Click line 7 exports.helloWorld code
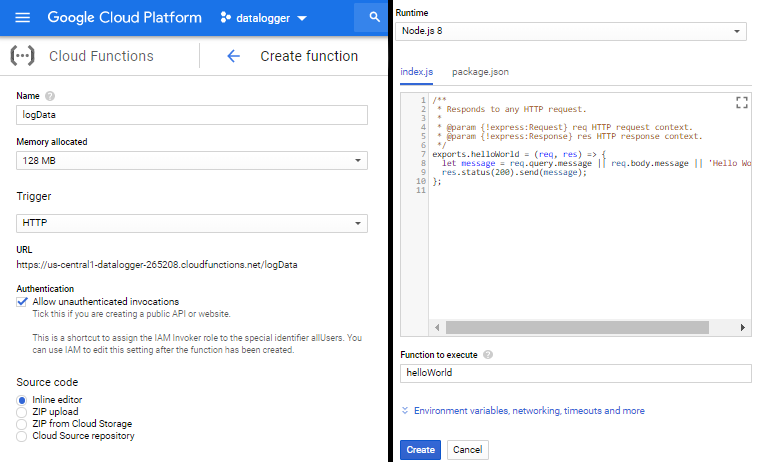Viewport: 760px width, 462px height. tap(519, 154)
